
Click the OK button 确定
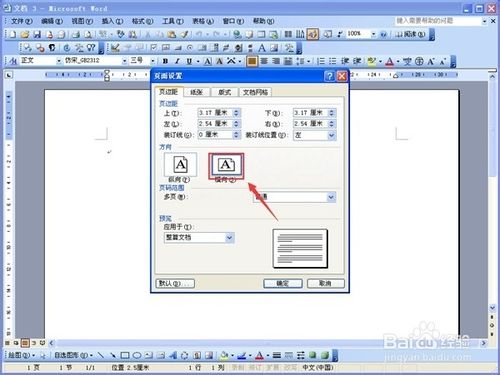(x=283, y=283)
